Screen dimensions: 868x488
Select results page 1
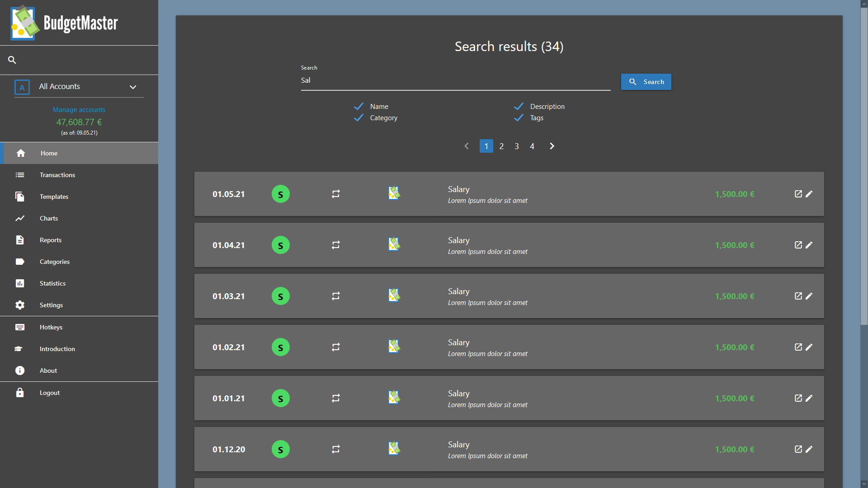tap(486, 146)
